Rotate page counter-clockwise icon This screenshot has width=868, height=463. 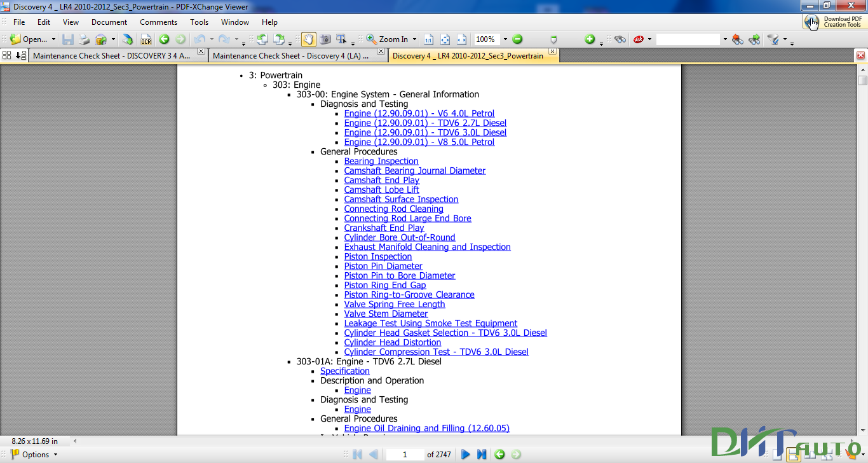pyautogui.click(x=262, y=39)
